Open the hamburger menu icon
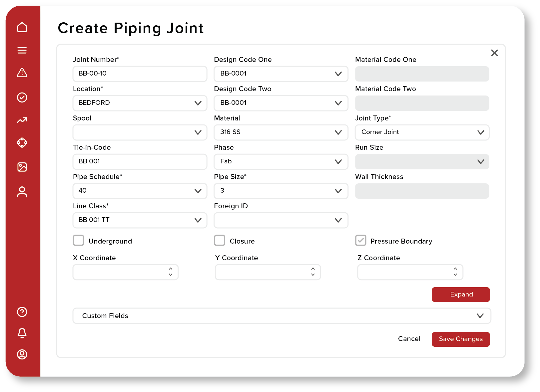Screen dimensions: 540x392 22,50
